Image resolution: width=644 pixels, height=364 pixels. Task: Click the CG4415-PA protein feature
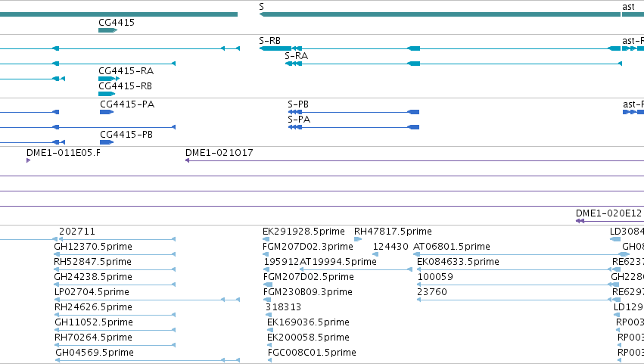coord(107,112)
